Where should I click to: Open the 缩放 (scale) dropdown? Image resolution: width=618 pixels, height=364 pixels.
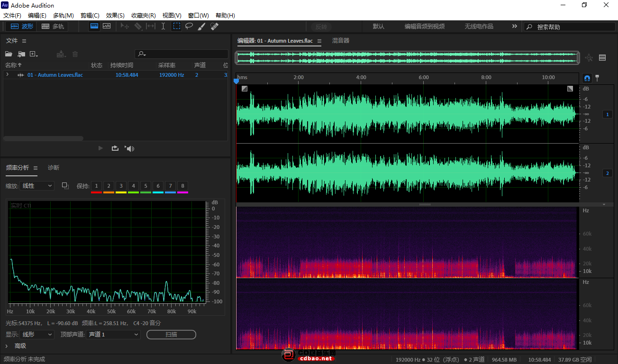point(37,186)
